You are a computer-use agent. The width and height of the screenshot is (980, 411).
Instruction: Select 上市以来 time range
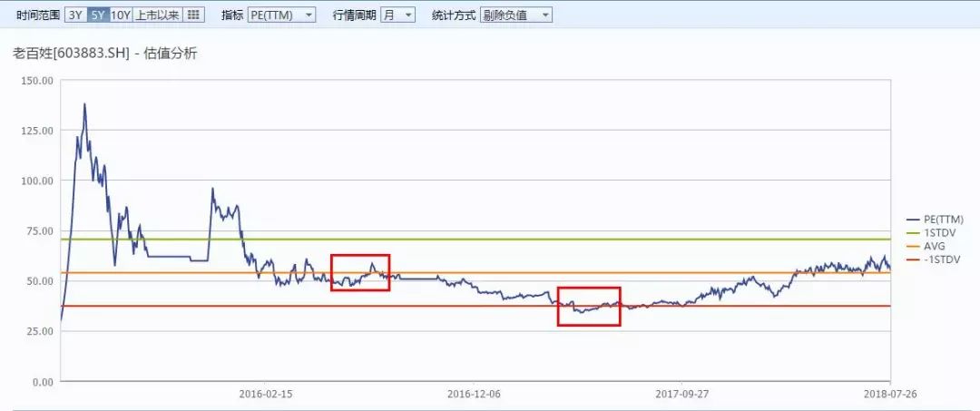[x=158, y=15]
